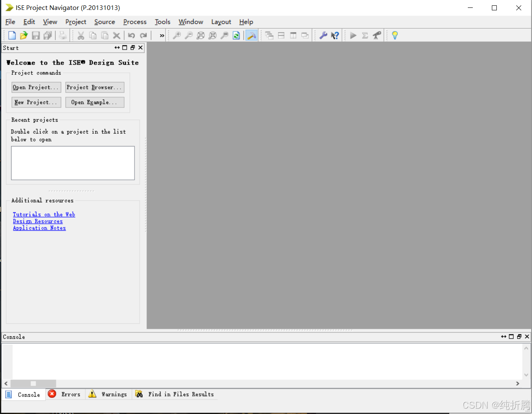Switch to the Console tab
This screenshot has width=532, height=414.
coord(24,395)
